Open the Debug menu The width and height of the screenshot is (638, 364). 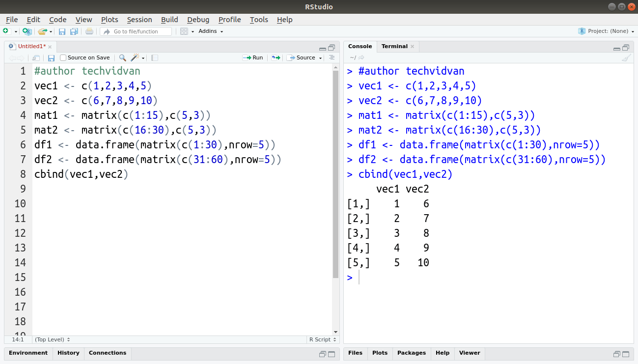[198, 20]
